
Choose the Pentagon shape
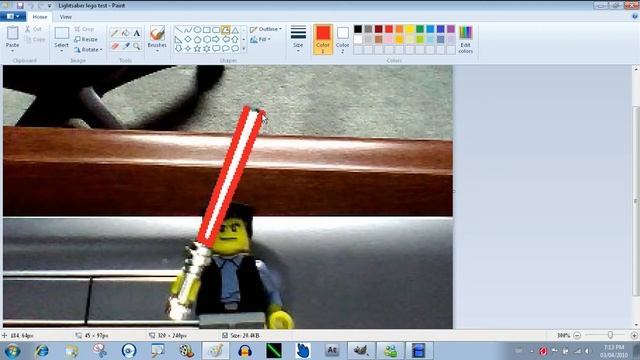[x=197, y=40]
